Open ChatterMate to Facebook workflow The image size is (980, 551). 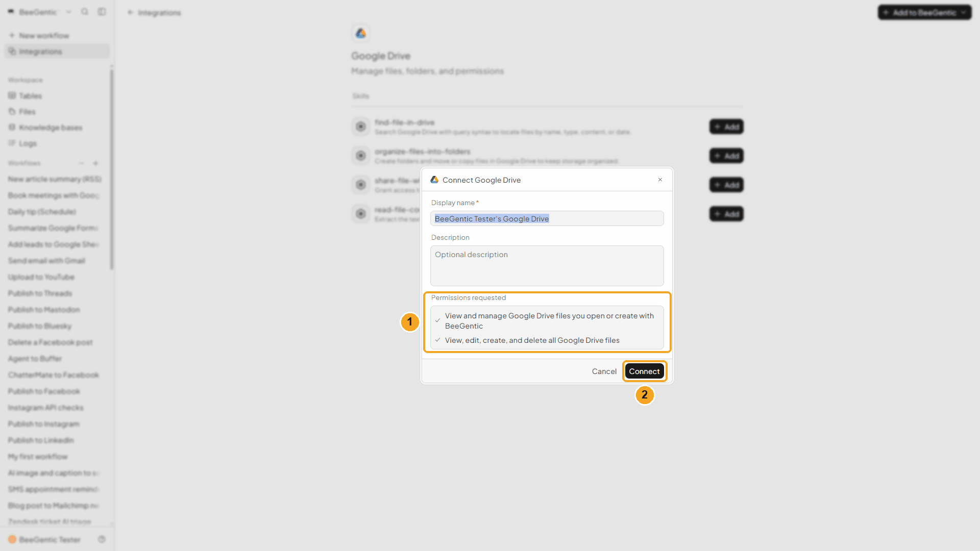pos(54,375)
